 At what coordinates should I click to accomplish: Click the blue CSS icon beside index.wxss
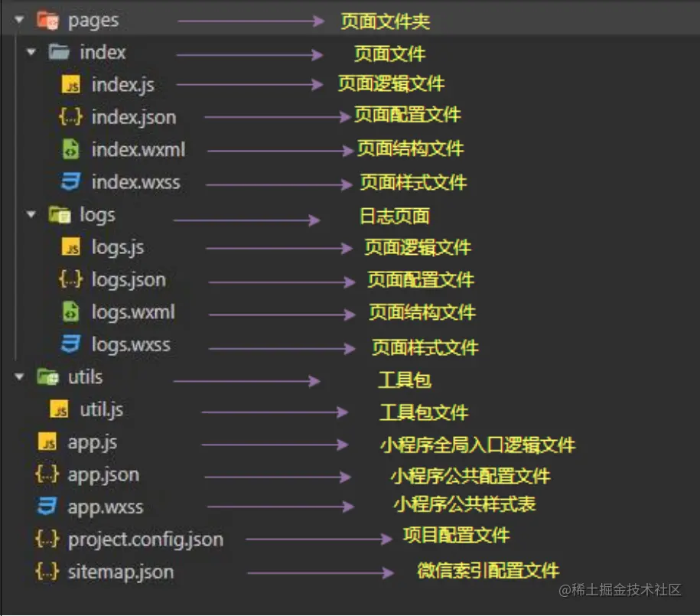point(70,182)
